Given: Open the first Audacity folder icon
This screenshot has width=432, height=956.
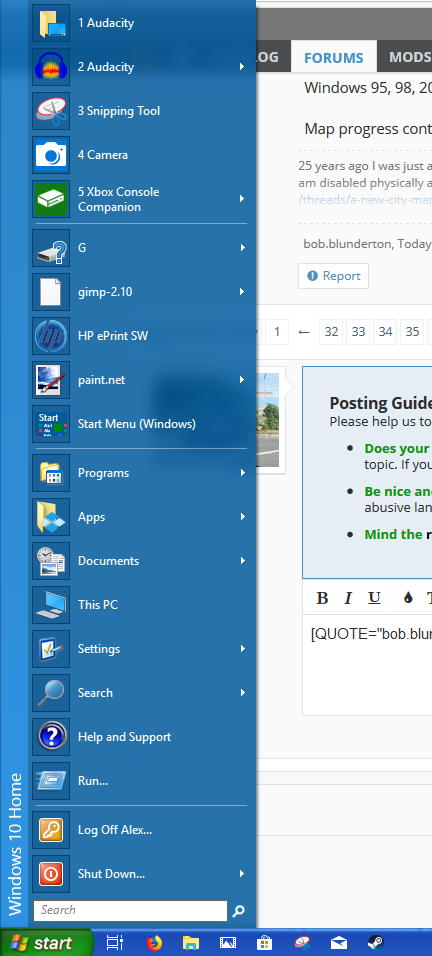Looking at the screenshot, I should click(x=51, y=23).
